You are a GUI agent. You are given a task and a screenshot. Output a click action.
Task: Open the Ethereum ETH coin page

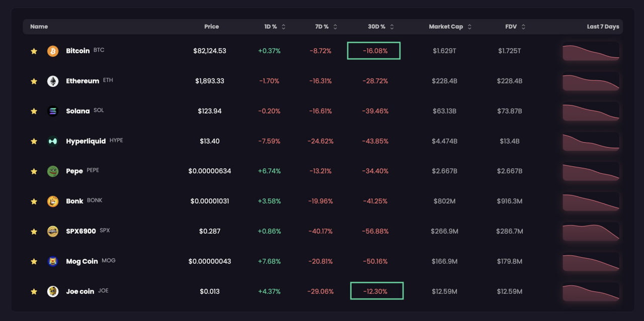tap(90, 81)
